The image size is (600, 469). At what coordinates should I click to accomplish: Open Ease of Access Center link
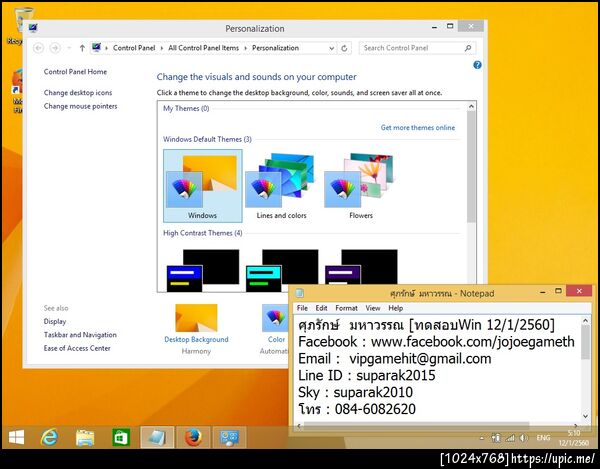77,348
